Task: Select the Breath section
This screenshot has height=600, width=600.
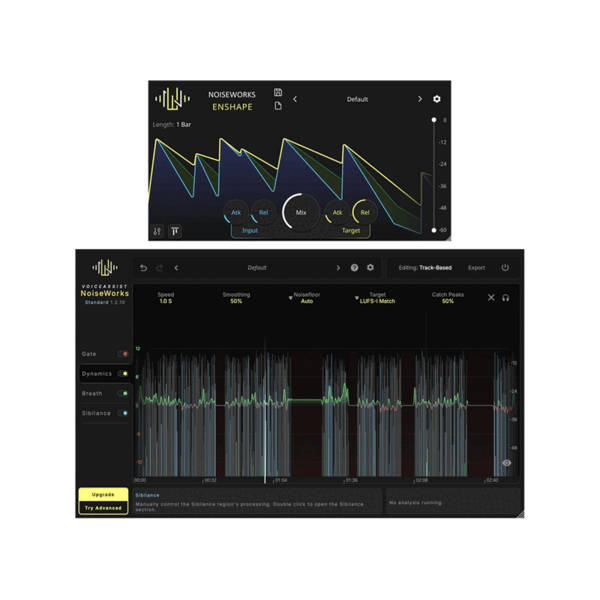Action: click(x=92, y=393)
